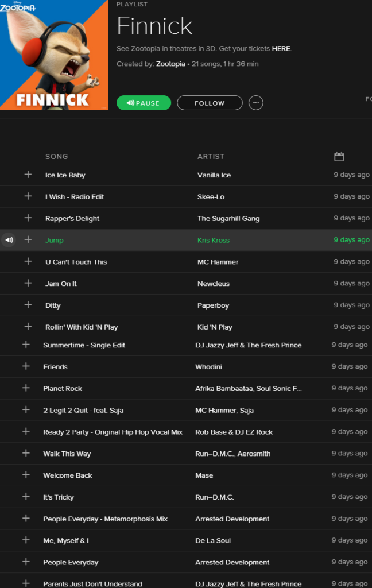
Task: Select the song title Jam On It
Action: click(x=61, y=284)
